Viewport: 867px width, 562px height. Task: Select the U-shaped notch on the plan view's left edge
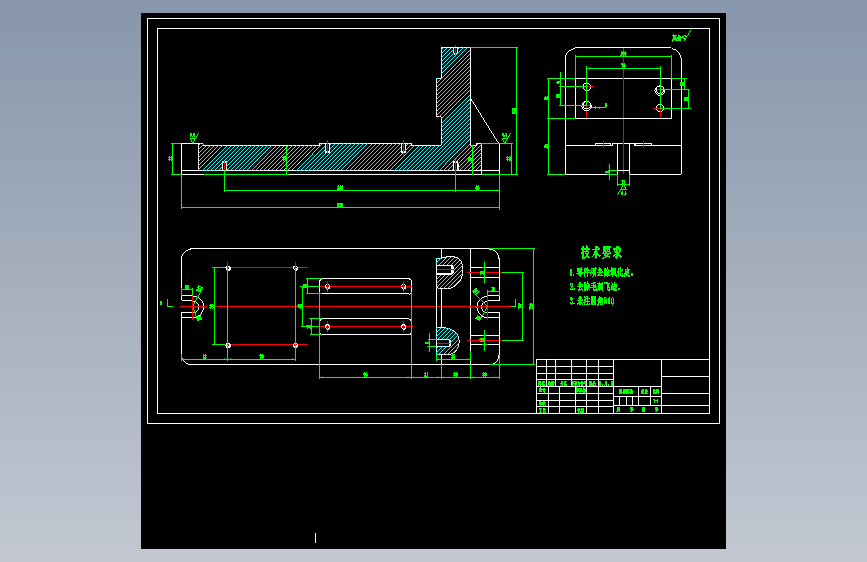193,306
